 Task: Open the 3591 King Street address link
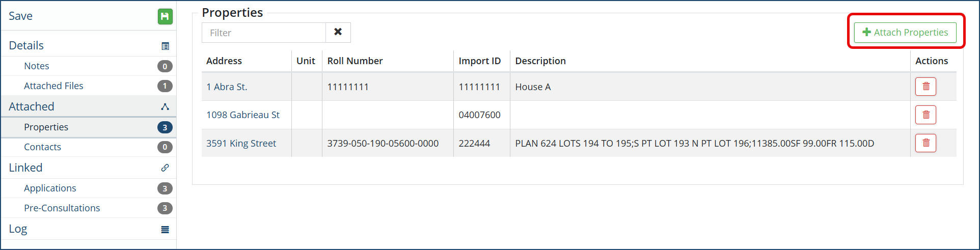tap(241, 144)
